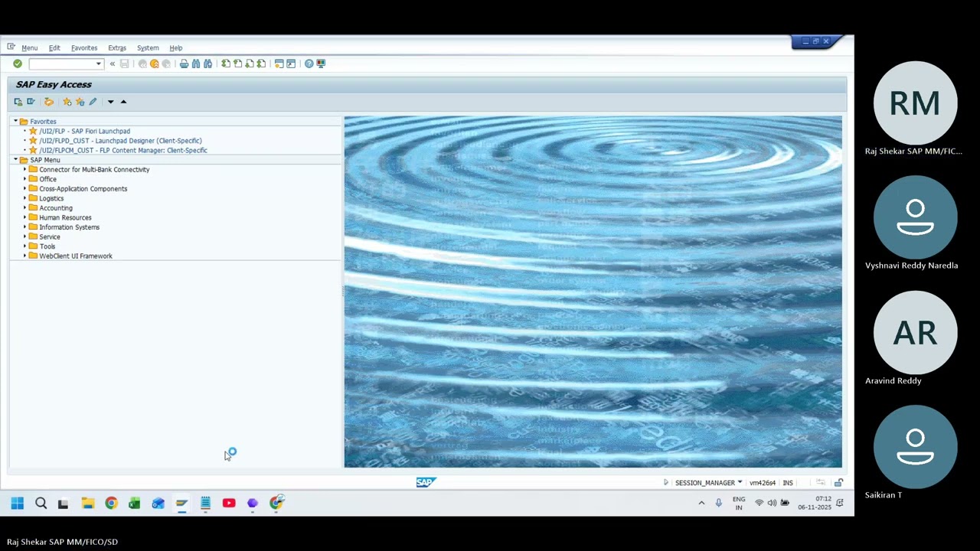Image resolution: width=980 pixels, height=551 pixels.
Task: Click the Find binoculars icon
Action: (196, 64)
